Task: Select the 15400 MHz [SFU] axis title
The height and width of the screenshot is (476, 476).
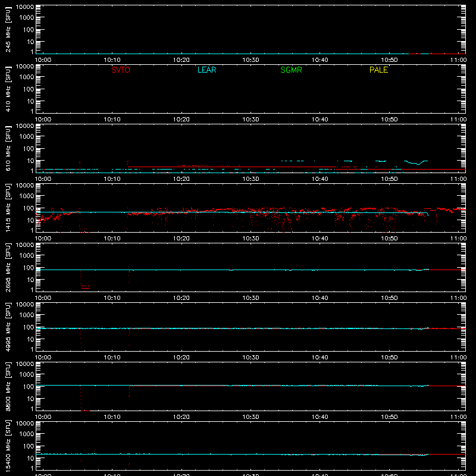Action: [8, 446]
